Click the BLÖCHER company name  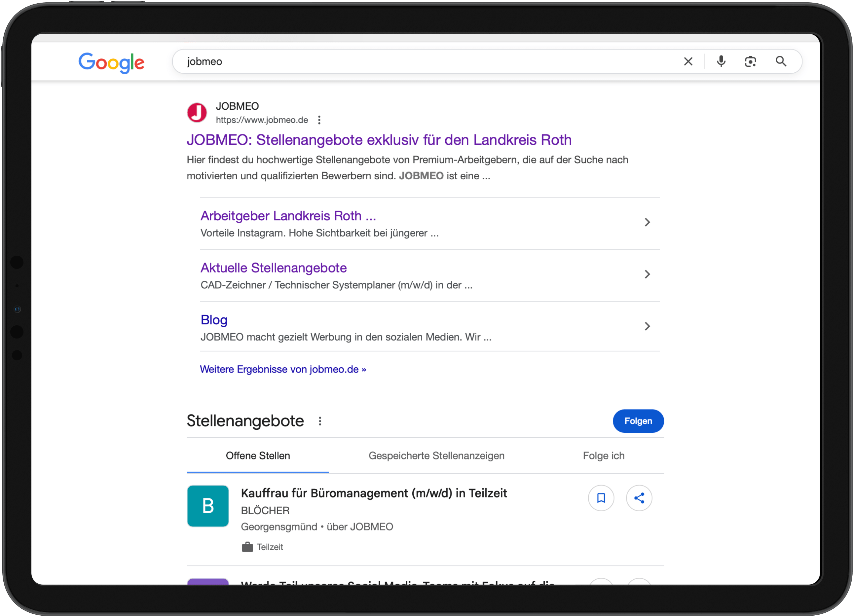point(265,510)
